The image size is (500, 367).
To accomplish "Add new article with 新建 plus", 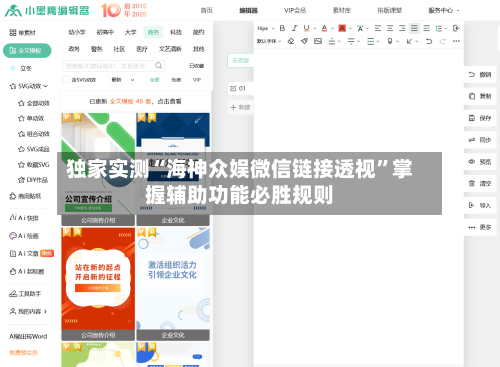I will [x=240, y=107].
